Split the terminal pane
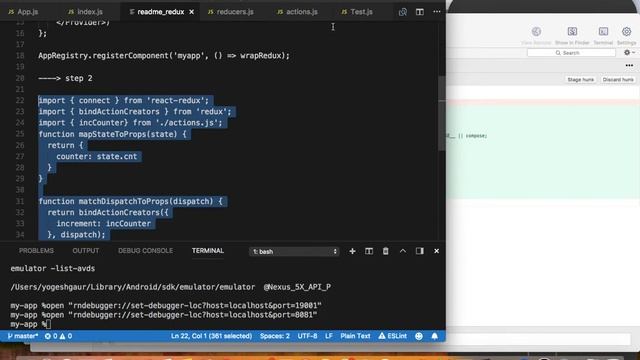The width and height of the screenshot is (640, 360). coord(369,251)
